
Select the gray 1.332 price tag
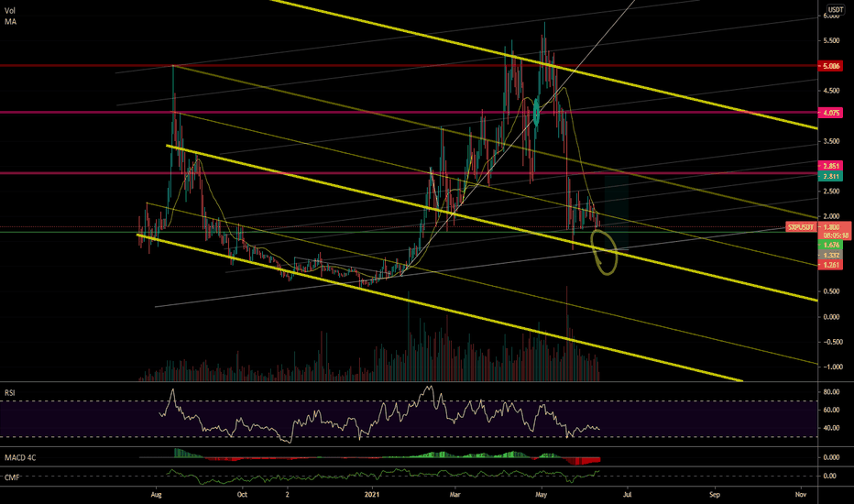pos(830,255)
